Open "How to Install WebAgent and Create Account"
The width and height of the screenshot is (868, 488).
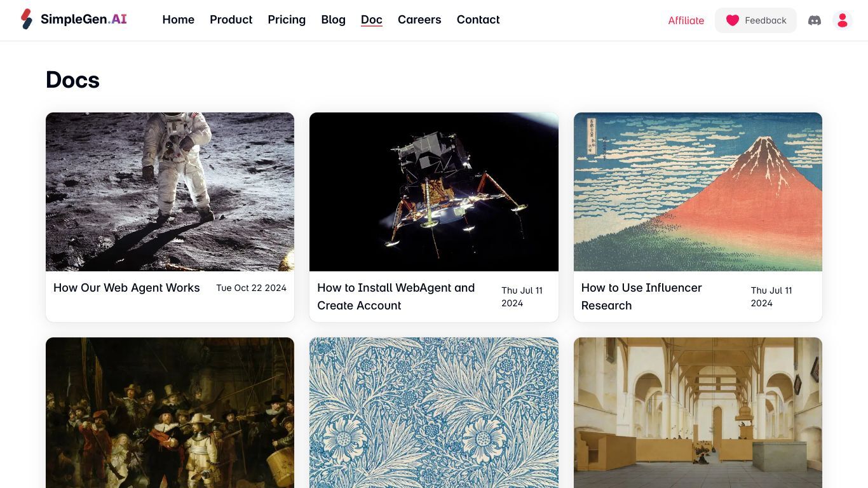[396, 297]
